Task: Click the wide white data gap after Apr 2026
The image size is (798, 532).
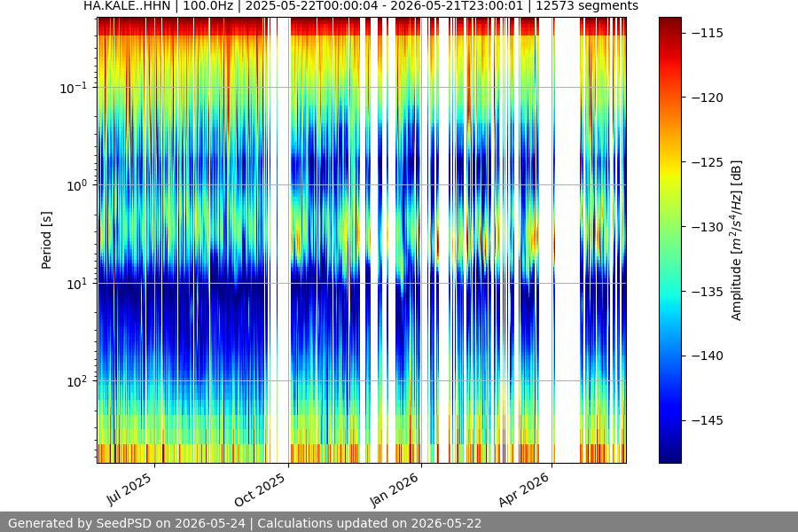Action: pyautogui.click(x=567, y=240)
